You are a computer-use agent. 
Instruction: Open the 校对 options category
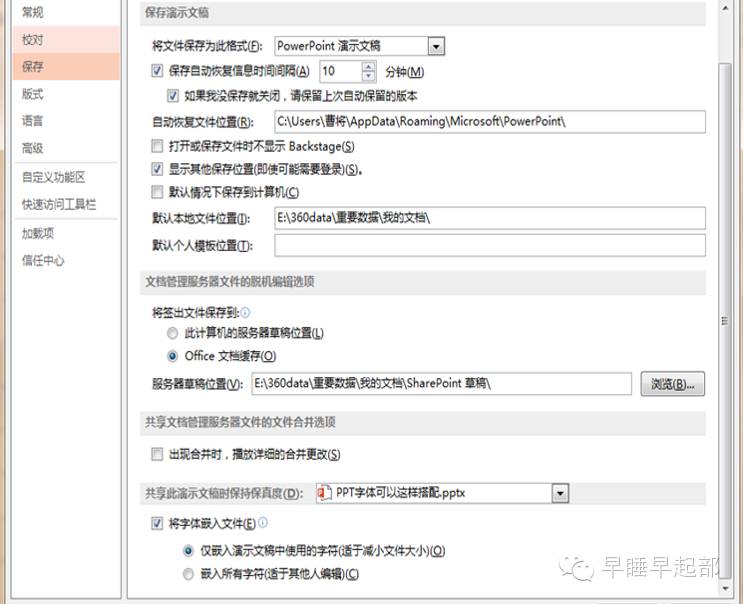point(66,40)
